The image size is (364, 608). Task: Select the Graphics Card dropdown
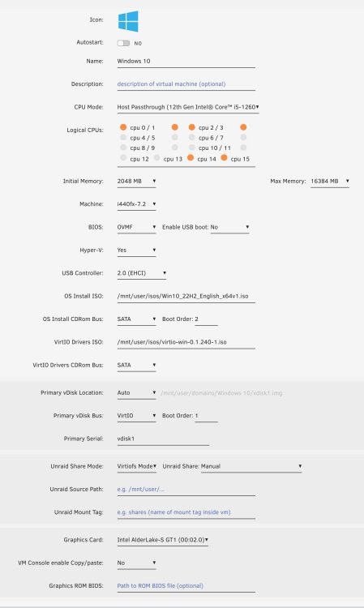(x=163, y=540)
